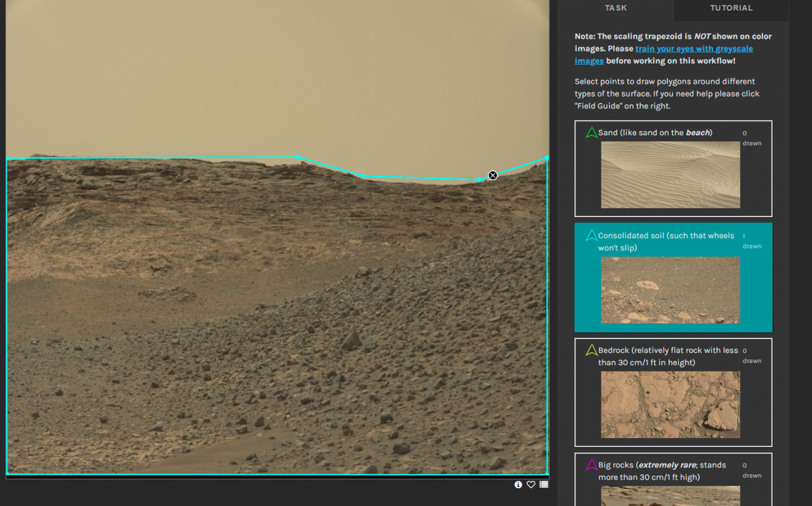This screenshot has height=506, width=812.
Task: Choose the Big rocks surface type option
Action: tap(673, 479)
